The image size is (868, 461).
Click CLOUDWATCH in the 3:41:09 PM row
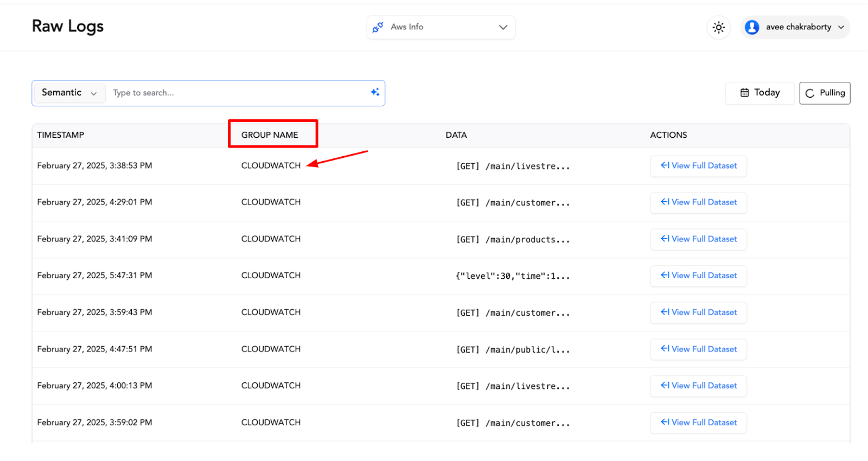[x=271, y=239]
